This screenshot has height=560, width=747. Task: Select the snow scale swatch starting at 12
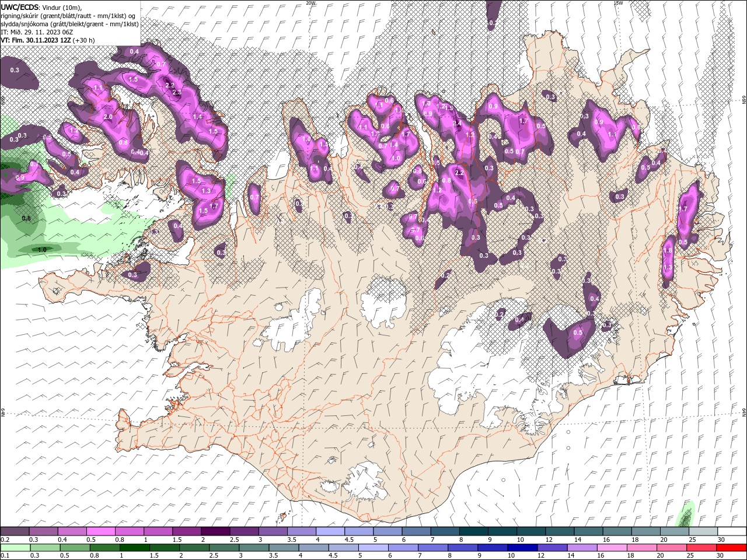click(x=560, y=531)
